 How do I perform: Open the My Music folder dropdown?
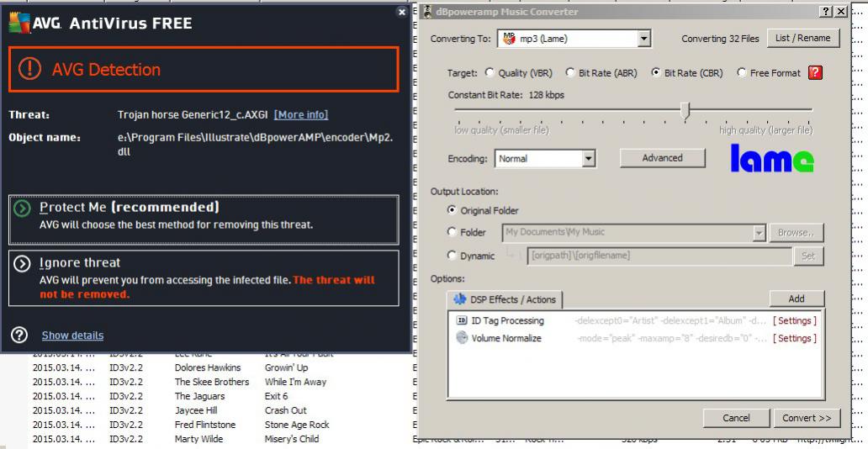[759, 232]
